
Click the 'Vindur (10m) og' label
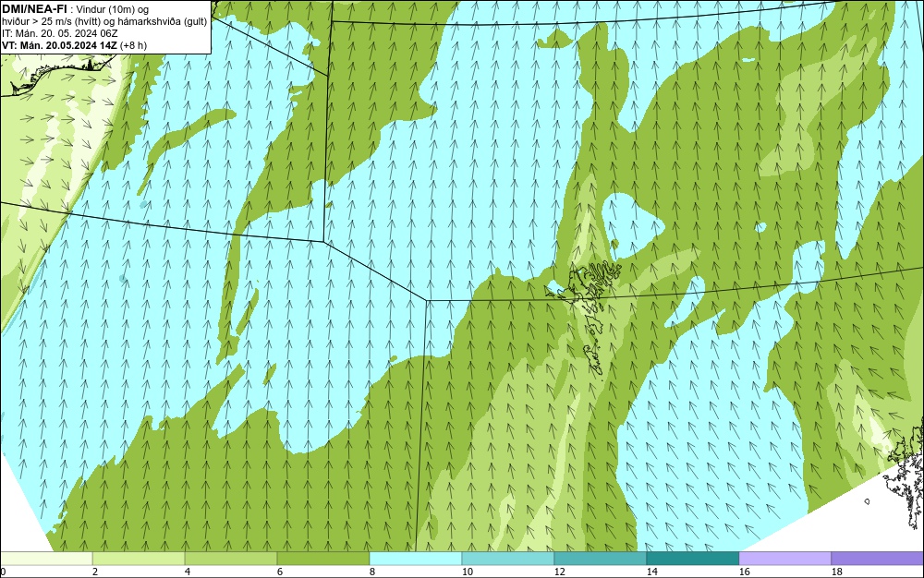coord(113,9)
